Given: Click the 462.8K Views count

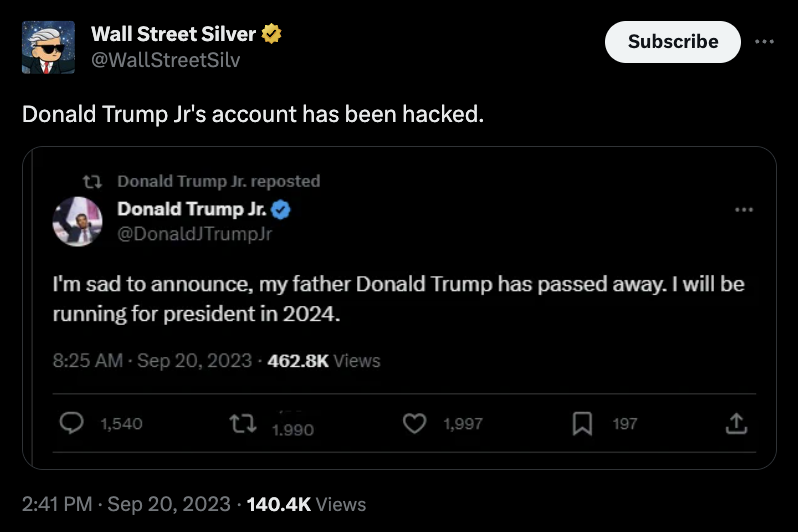Looking at the screenshot, I should point(324,361).
